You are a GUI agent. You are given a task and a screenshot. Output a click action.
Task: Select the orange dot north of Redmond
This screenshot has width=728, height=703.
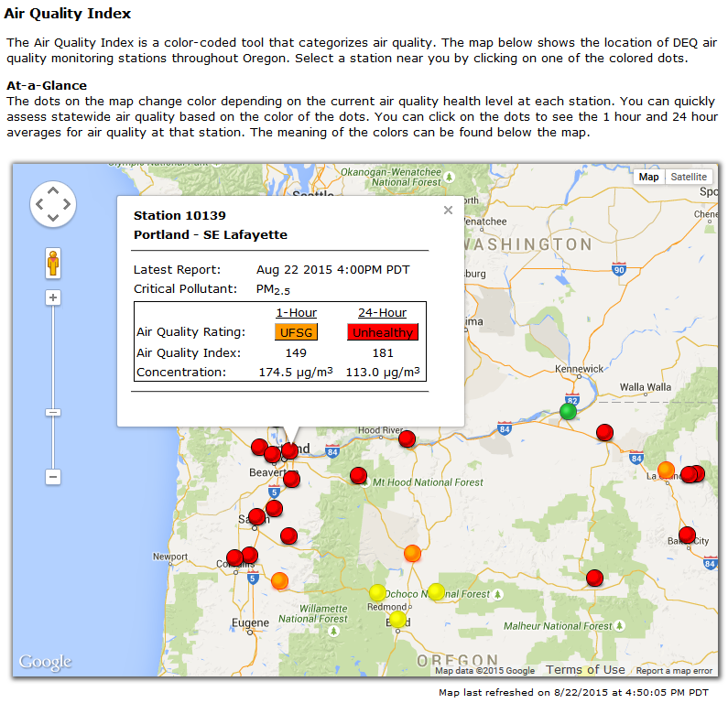[x=412, y=553]
